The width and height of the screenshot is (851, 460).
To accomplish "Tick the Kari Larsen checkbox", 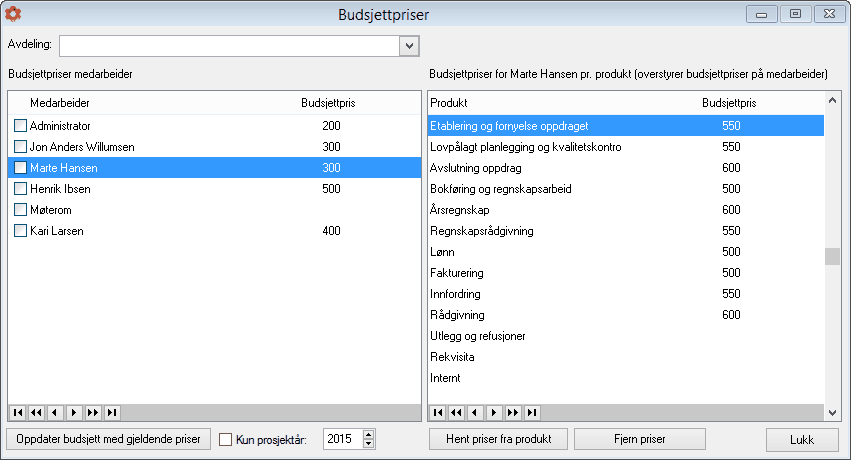I will tap(20, 231).
